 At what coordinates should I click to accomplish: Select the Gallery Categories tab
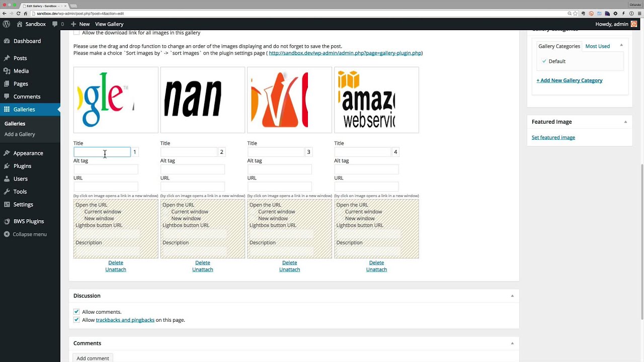pos(559,46)
